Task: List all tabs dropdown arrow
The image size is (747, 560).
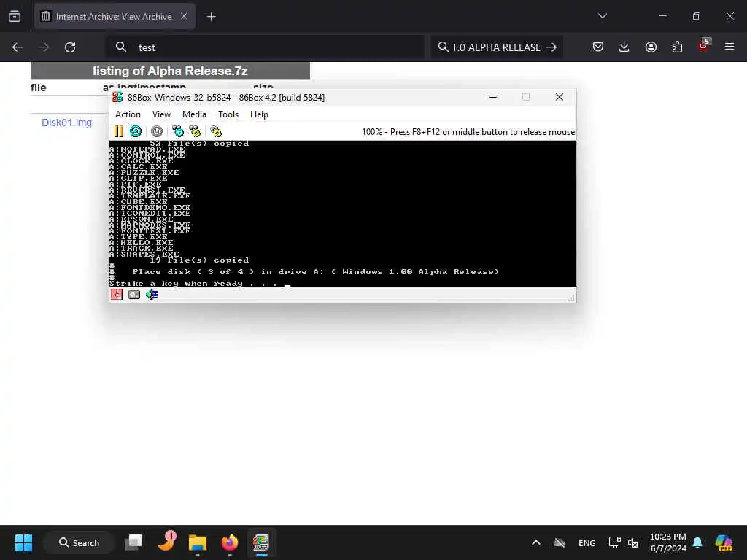Action: tap(603, 16)
